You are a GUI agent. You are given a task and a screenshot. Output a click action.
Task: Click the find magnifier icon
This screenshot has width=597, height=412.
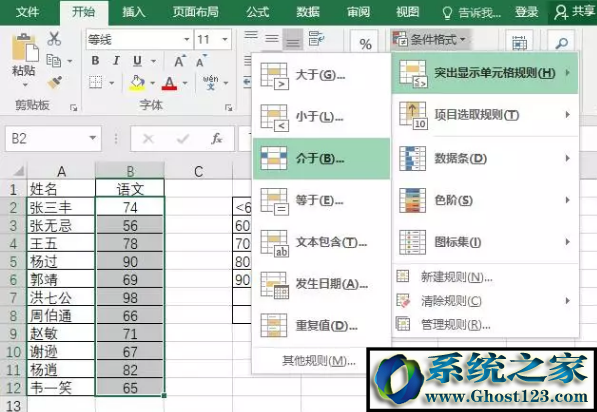click(x=562, y=43)
